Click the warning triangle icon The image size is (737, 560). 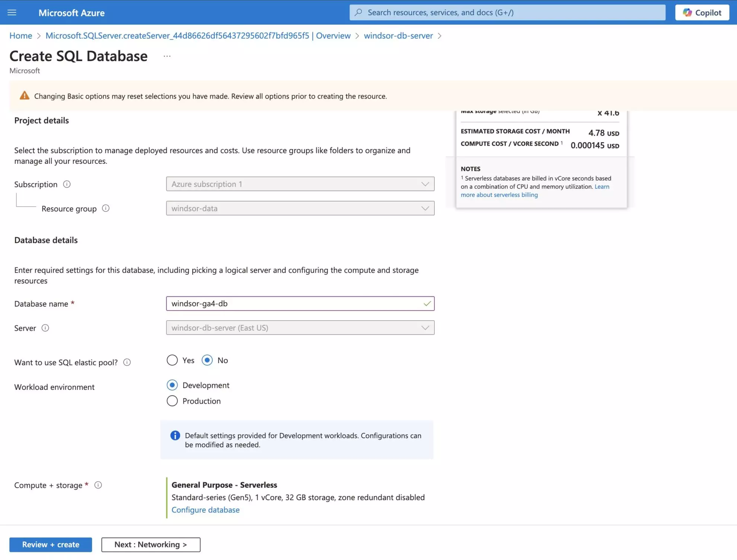point(25,96)
